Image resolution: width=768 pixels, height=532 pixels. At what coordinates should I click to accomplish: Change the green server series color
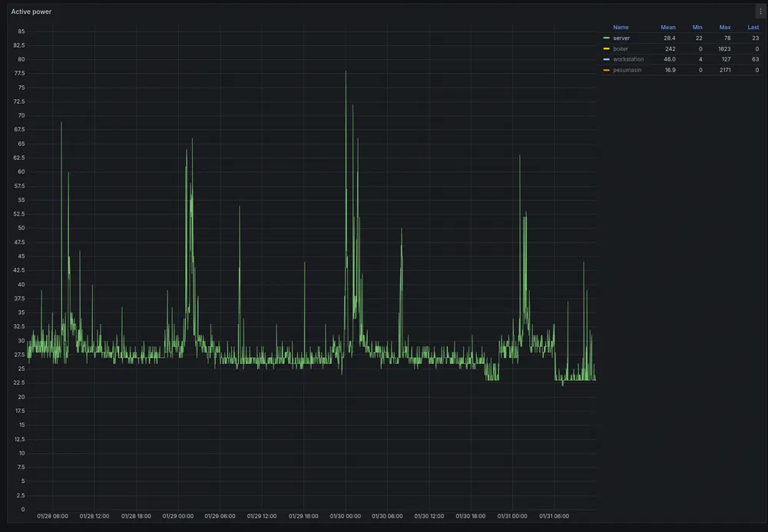point(607,38)
